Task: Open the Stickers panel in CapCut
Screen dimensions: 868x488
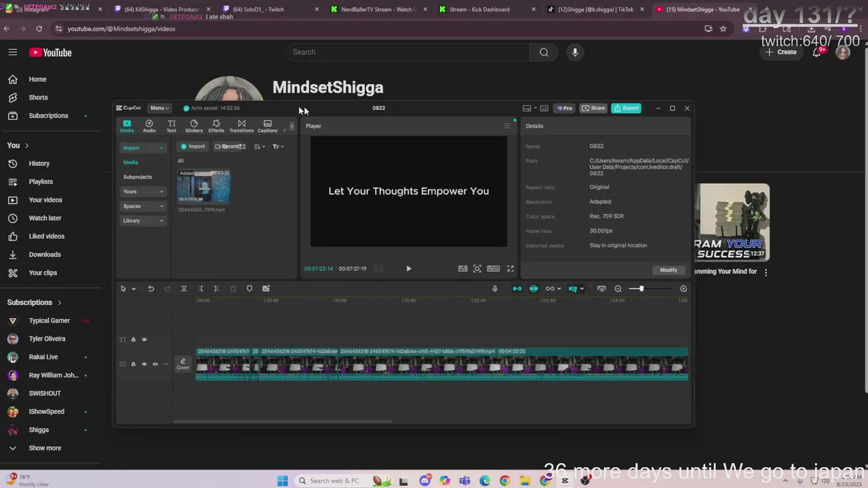Action: pos(194,126)
